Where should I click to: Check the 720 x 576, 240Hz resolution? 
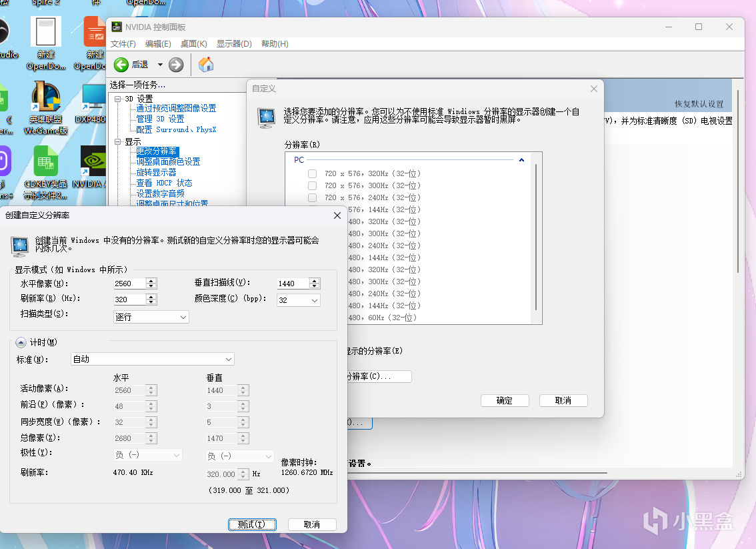(313, 198)
